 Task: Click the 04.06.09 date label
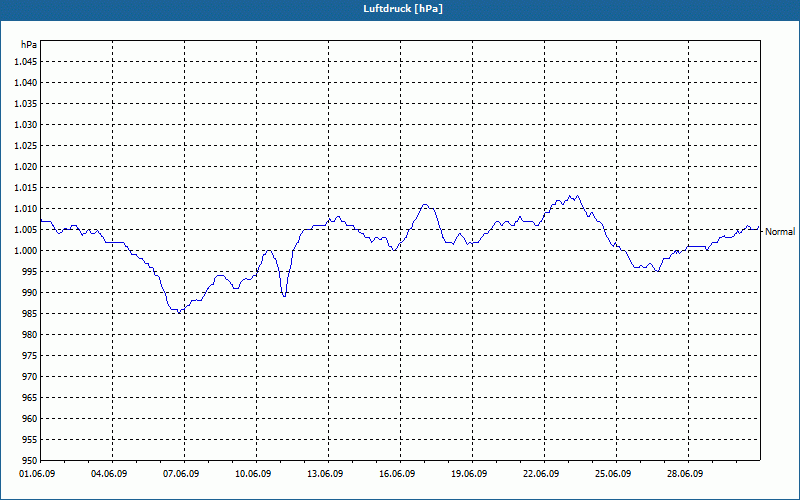pyautogui.click(x=109, y=474)
